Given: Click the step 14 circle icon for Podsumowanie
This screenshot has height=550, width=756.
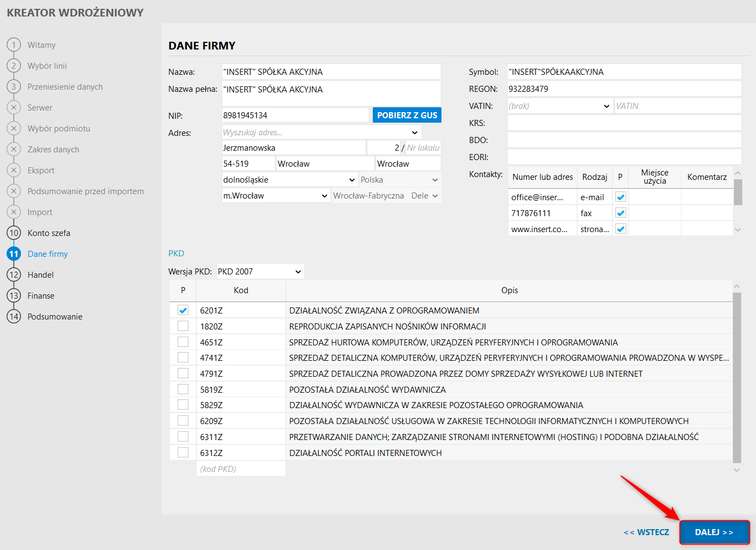Looking at the screenshot, I should coord(14,316).
